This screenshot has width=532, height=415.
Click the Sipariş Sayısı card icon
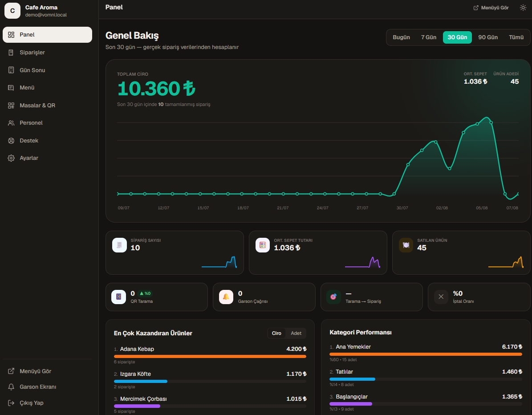pyautogui.click(x=119, y=245)
